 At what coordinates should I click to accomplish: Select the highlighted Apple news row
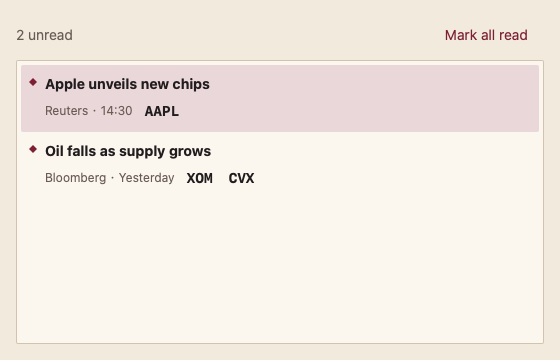[280, 98]
